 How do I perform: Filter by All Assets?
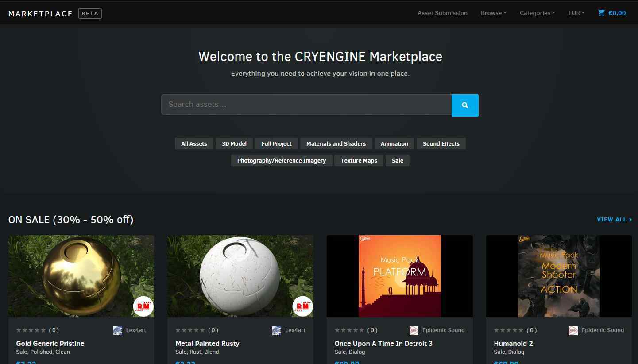[194, 143]
